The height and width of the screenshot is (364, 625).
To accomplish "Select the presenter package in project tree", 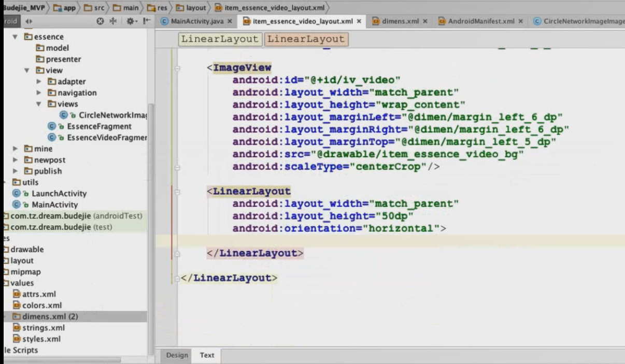I will coord(59,59).
